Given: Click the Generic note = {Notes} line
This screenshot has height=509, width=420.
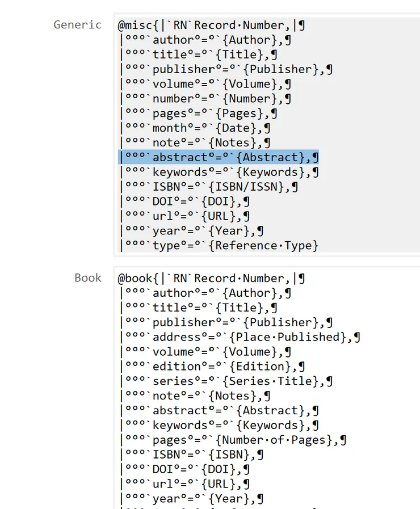Looking at the screenshot, I should pyautogui.click(x=195, y=143).
